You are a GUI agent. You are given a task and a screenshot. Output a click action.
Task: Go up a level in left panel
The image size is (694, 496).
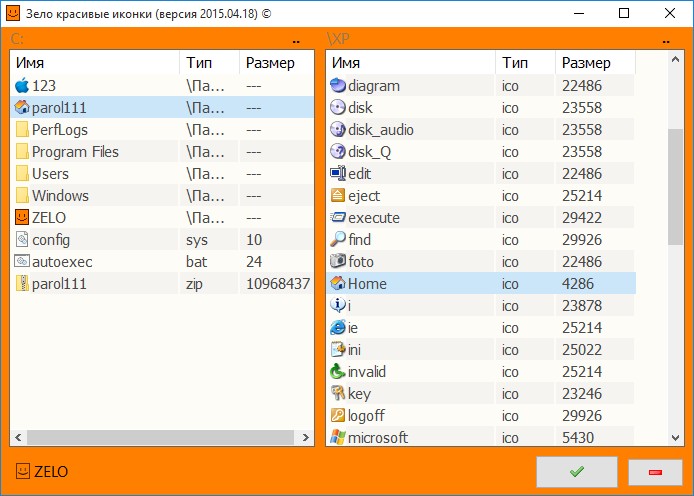click(296, 41)
